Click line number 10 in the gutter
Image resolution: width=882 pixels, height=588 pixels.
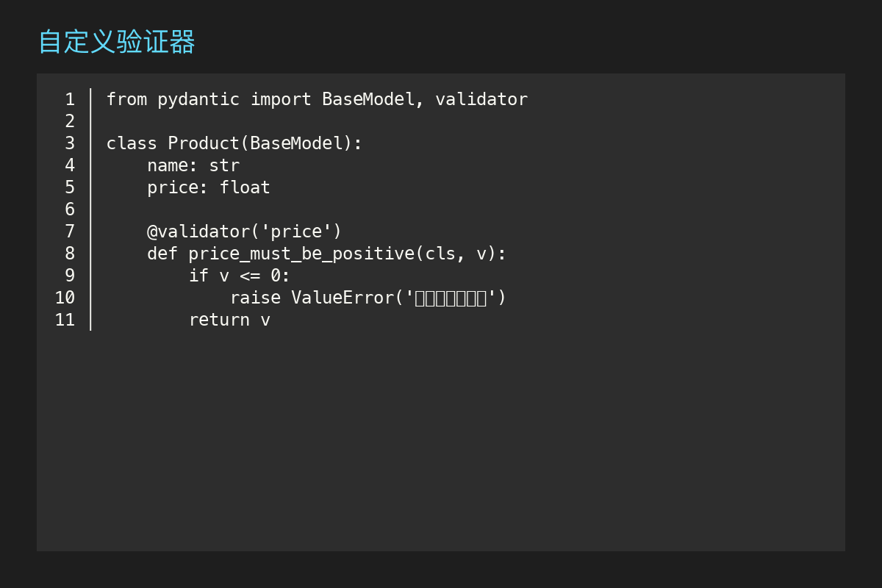click(65, 298)
